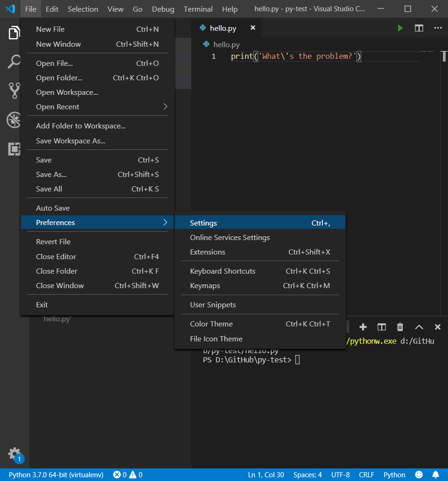
Task: Open the Search sidebar icon
Action: (x=14, y=61)
